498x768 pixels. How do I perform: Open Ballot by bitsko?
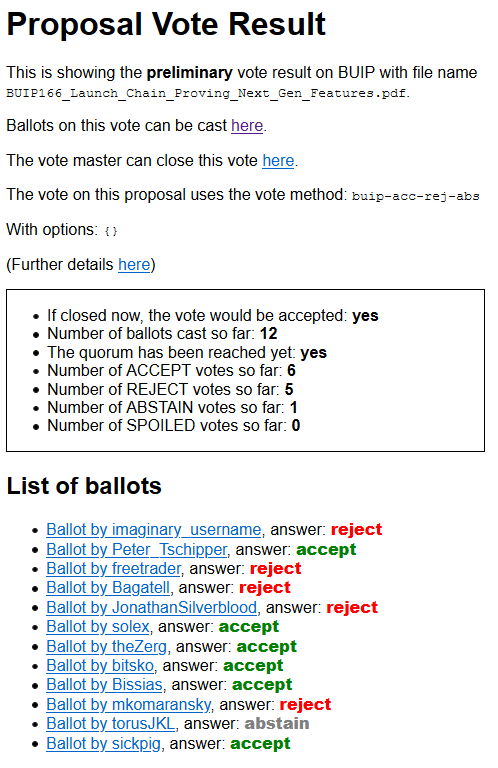pos(100,666)
